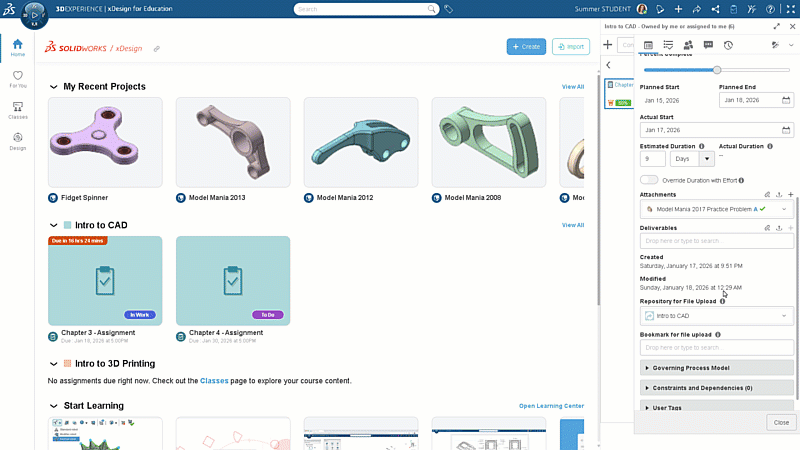Open the comments icon in task panel
Viewport: 800px width, 450px height.
point(708,45)
